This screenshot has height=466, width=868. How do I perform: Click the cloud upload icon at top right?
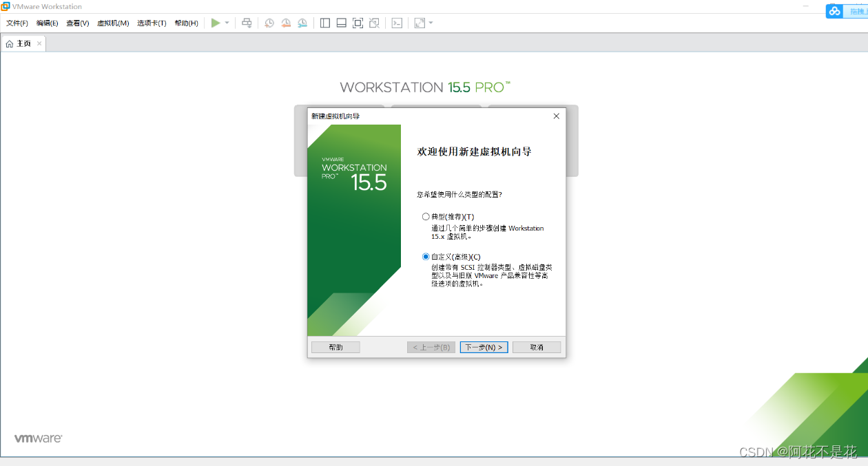(835, 11)
